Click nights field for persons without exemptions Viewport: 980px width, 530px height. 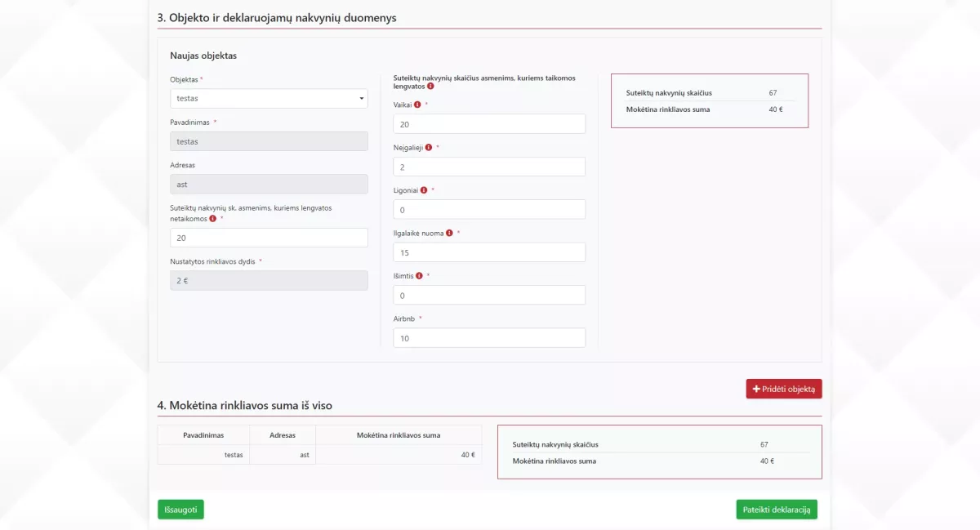[269, 238]
